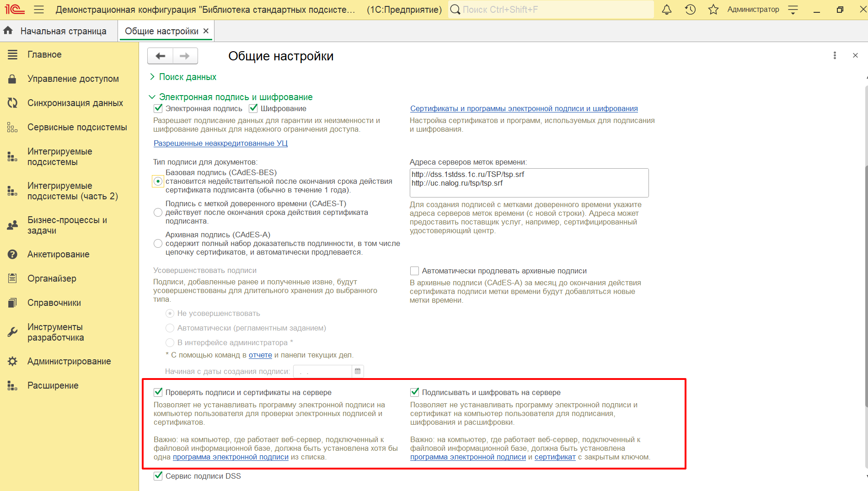
Task: Select В интерфейсе администратора option
Action: pyautogui.click(x=170, y=342)
